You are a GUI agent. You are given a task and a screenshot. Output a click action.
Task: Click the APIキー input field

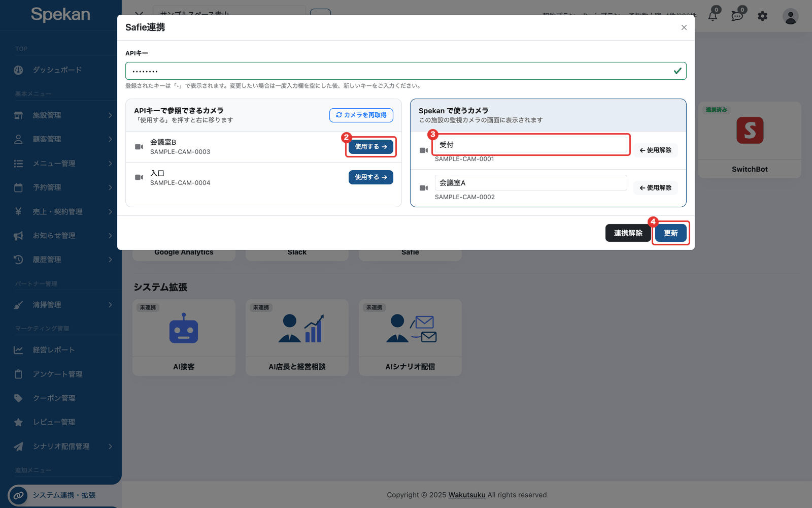(x=406, y=71)
